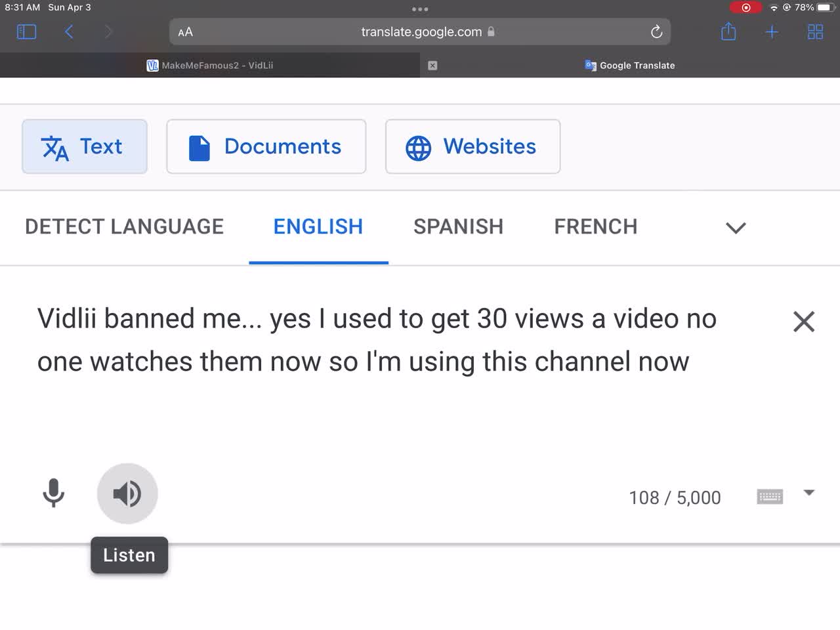This screenshot has height=630, width=840.
Task: Open input tools dropdown arrow
Action: point(809,493)
